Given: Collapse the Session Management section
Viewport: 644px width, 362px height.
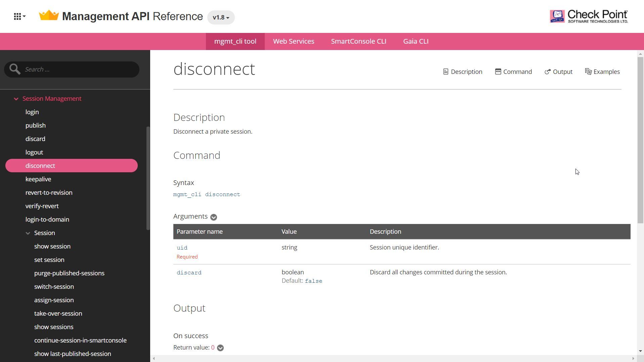Looking at the screenshot, I should (x=16, y=99).
